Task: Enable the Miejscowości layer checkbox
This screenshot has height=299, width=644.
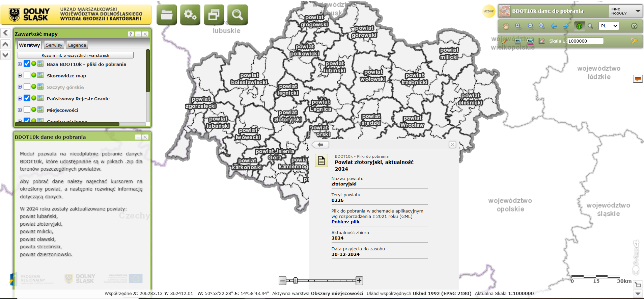Action: coord(27,109)
